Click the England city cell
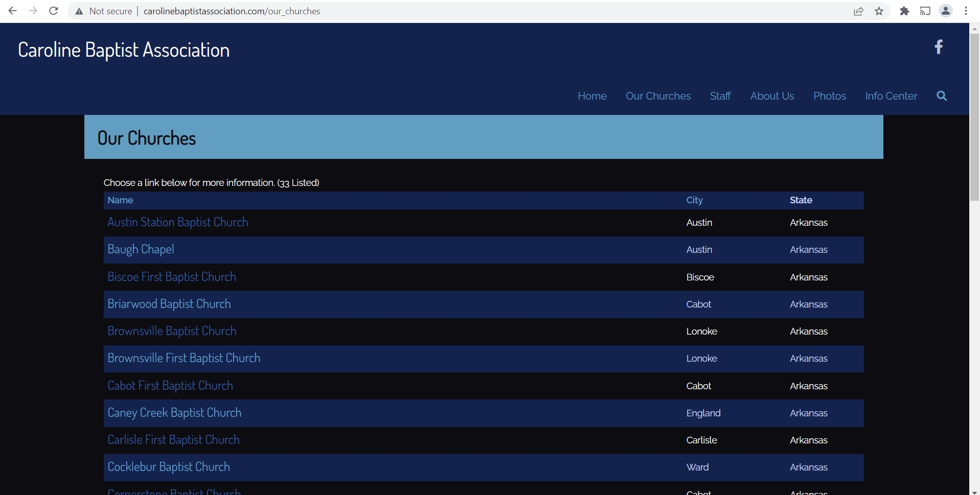Image resolution: width=980 pixels, height=495 pixels. (703, 413)
